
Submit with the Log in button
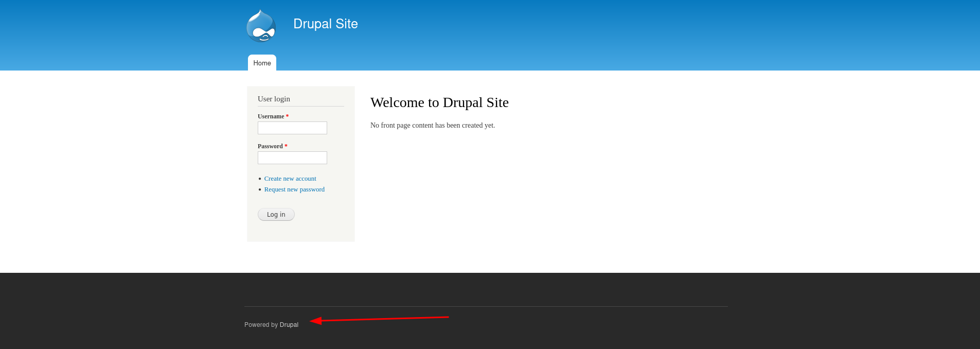coord(276,214)
